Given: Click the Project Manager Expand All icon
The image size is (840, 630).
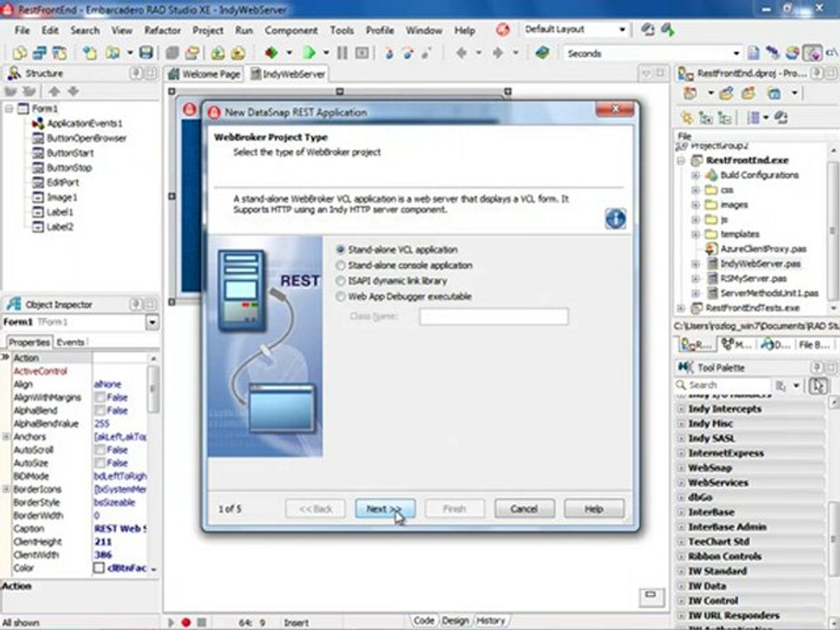Looking at the screenshot, I should click(x=706, y=117).
